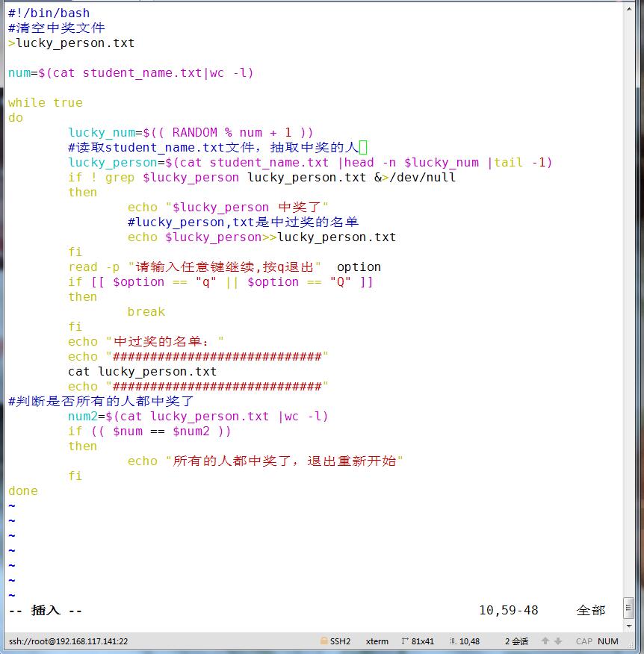Screen dimensions: 644x654
Task: Click the 'echo $lucky_person>>lucky_person.txt' line
Action: [261, 237]
